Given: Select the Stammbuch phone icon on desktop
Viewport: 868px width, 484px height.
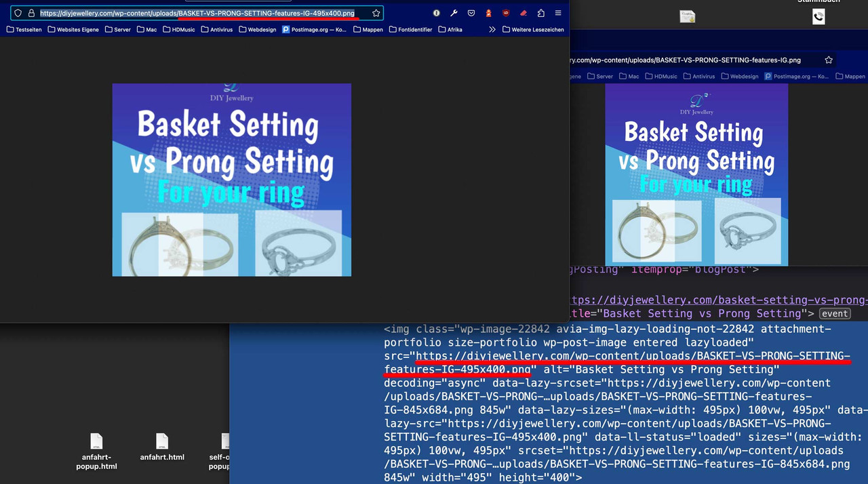Looking at the screenshot, I should tap(818, 17).
